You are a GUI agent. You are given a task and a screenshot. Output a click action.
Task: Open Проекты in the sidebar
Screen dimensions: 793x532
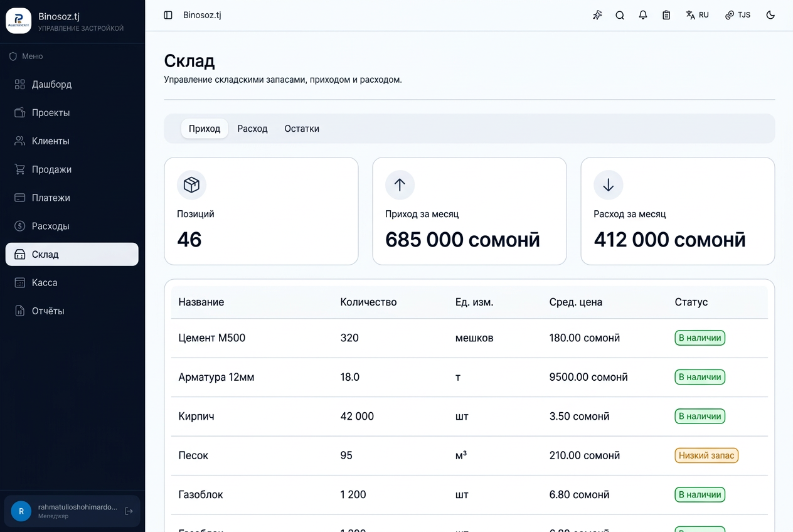click(x=72, y=113)
